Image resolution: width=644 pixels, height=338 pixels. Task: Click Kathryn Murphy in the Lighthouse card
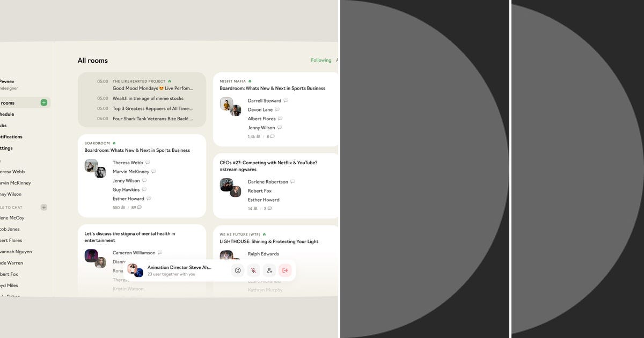point(265,290)
